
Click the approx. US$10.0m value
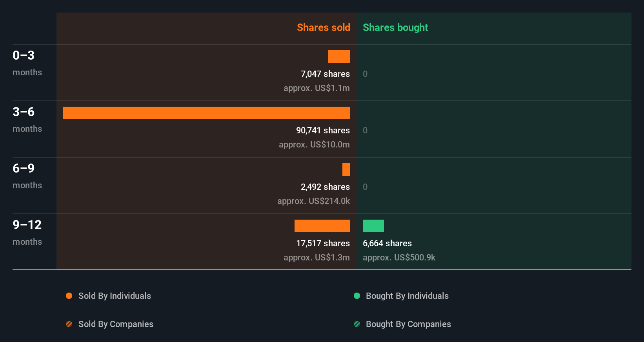point(314,145)
